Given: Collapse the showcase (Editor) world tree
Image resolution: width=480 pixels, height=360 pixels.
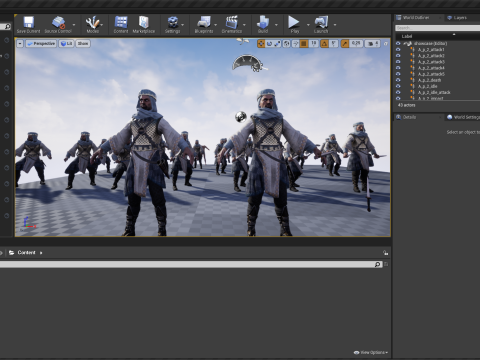Looking at the screenshot, I should click(x=404, y=44).
